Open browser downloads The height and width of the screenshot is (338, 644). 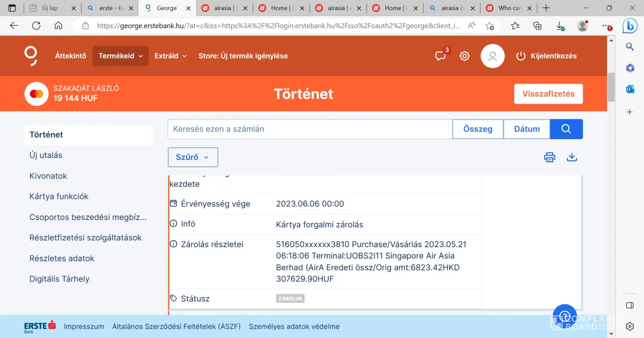click(560, 26)
